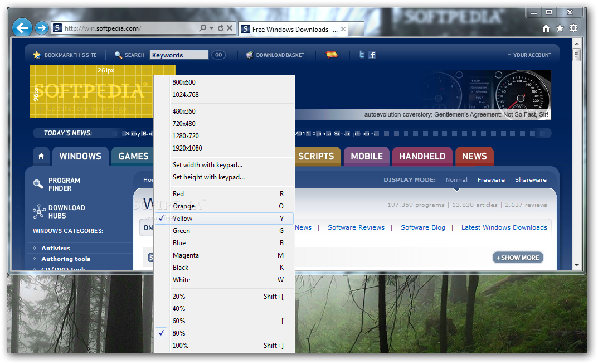Expand the Your Account dropdown
The image size is (598, 364).
pyautogui.click(x=529, y=55)
